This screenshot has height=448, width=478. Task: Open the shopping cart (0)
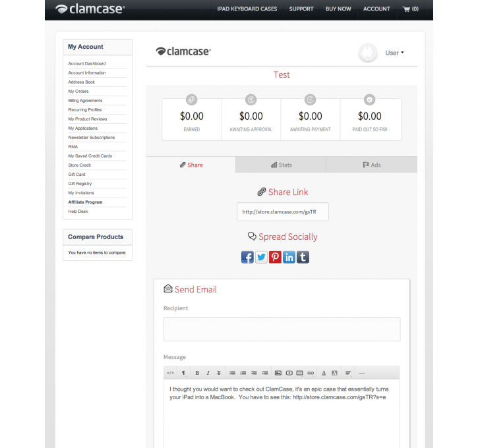[411, 9]
